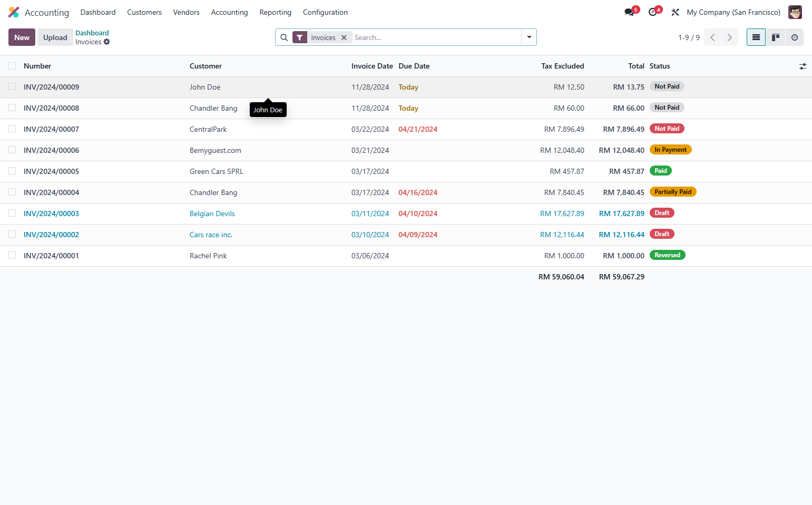Screen dimensions: 812x505
Task: Expand the search options dropdown arrow
Action: pos(529,37)
